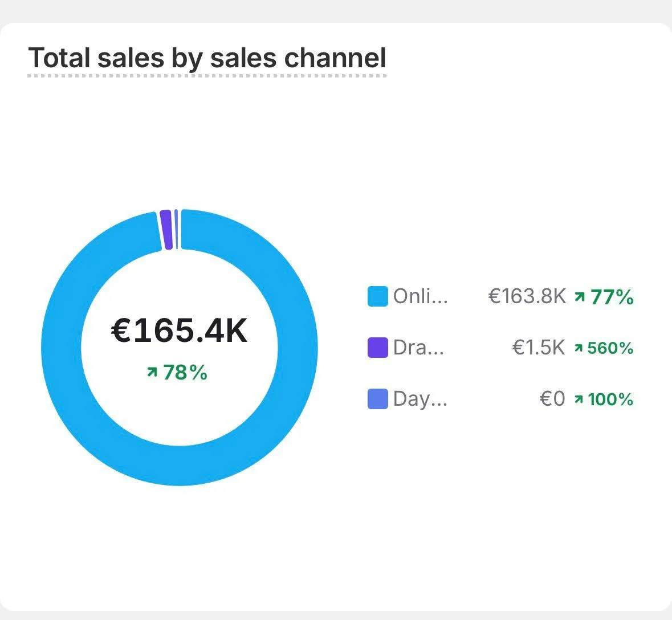Viewport: 672px width, 620px height.
Task: Select the truncated Dra... legend label
Action: 419,348
